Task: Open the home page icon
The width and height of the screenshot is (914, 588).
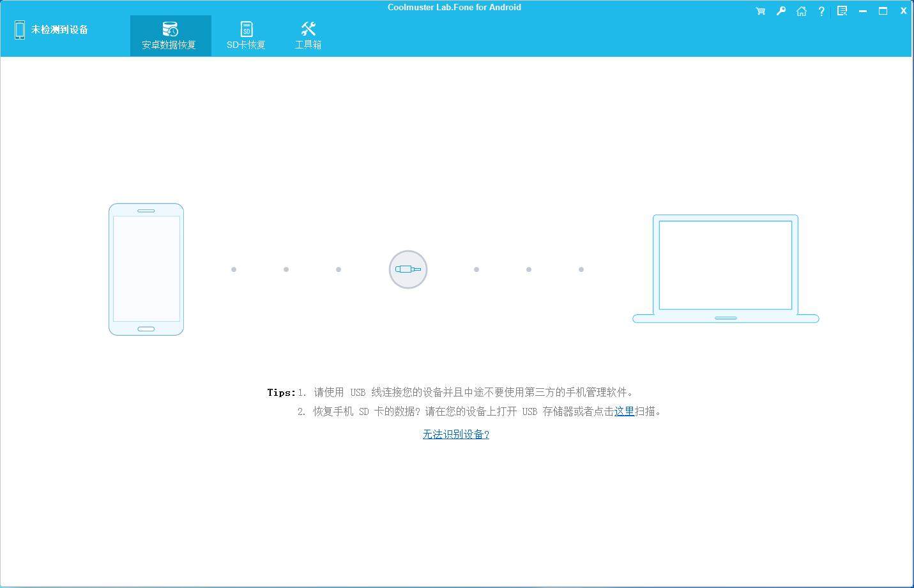Action: (x=801, y=11)
